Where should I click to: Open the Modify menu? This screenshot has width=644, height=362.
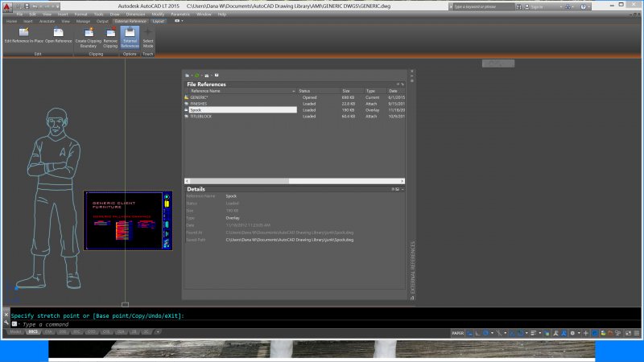pos(158,14)
